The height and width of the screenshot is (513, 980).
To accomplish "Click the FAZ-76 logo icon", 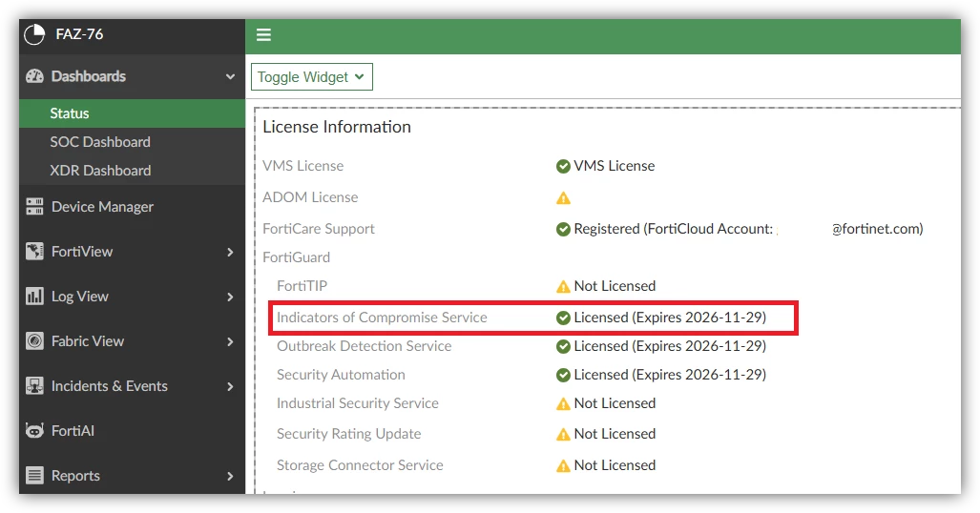I will pyautogui.click(x=34, y=34).
